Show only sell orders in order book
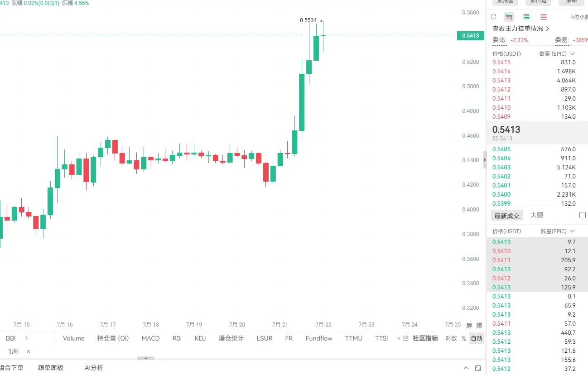Image resolution: width=588 pixels, height=375 pixels. click(544, 17)
